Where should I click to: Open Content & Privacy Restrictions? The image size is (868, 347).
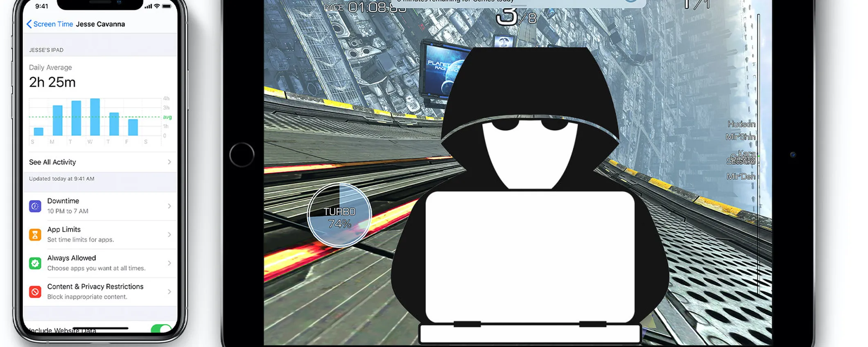tap(100, 292)
